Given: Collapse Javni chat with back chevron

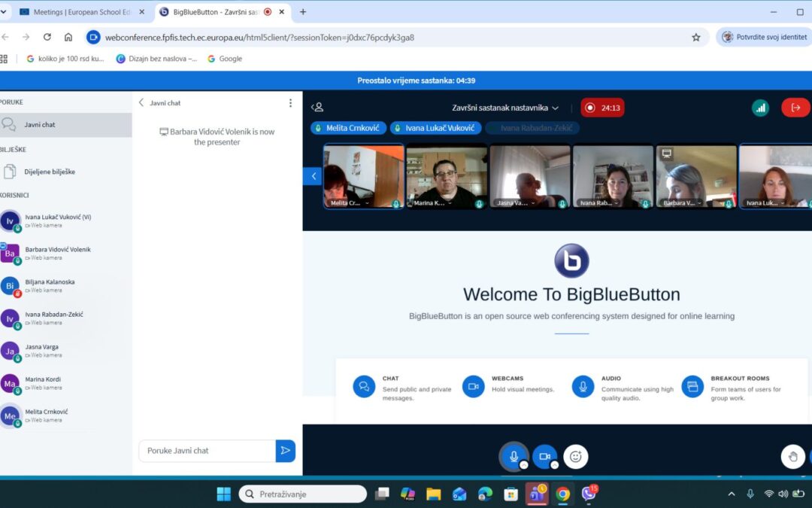Looking at the screenshot, I should pyautogui.click(x=141, y=102).
